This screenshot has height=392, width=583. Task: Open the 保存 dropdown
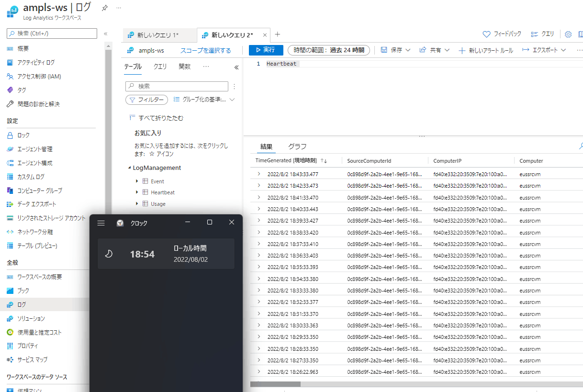click(x=396, y=50)
